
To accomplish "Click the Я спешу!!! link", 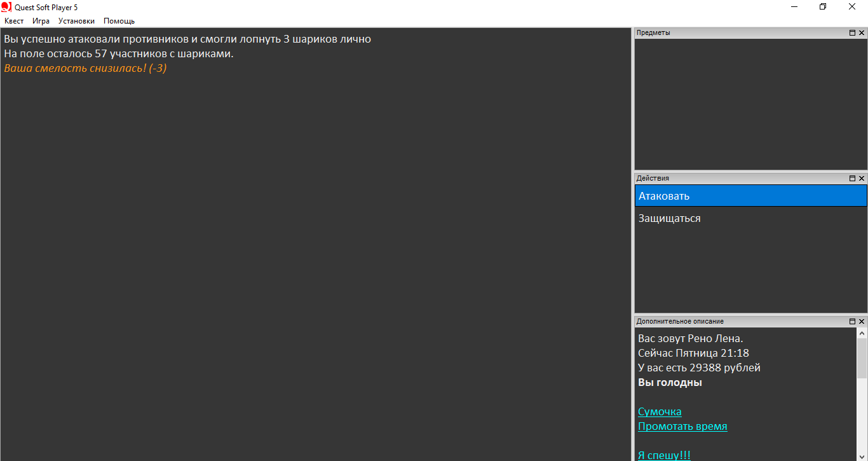I will click(664, 455).
